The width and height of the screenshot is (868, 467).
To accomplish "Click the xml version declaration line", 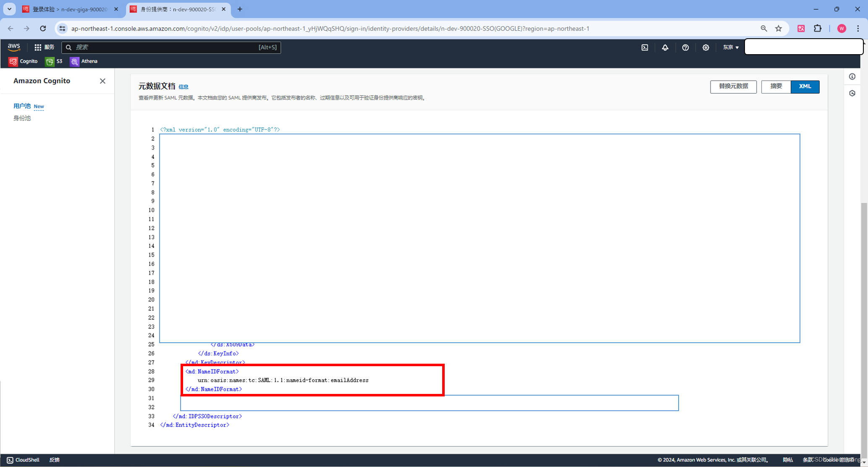I will point(220,130).
